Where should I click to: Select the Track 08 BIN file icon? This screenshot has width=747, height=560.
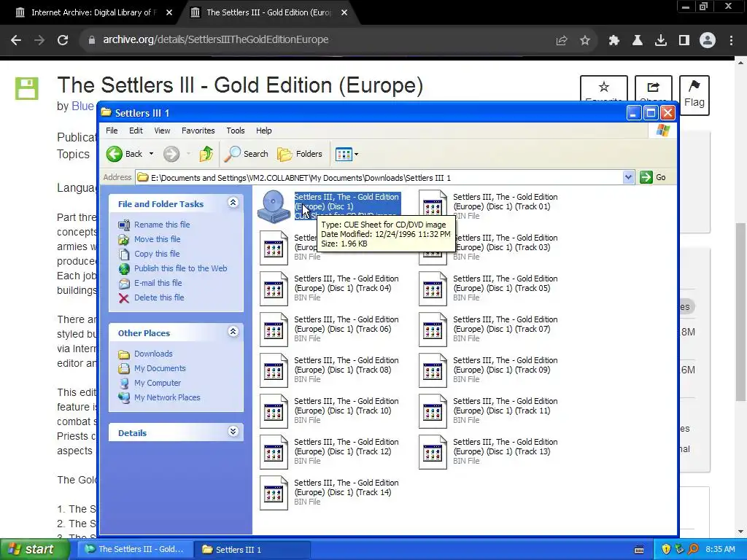[274, 370]
